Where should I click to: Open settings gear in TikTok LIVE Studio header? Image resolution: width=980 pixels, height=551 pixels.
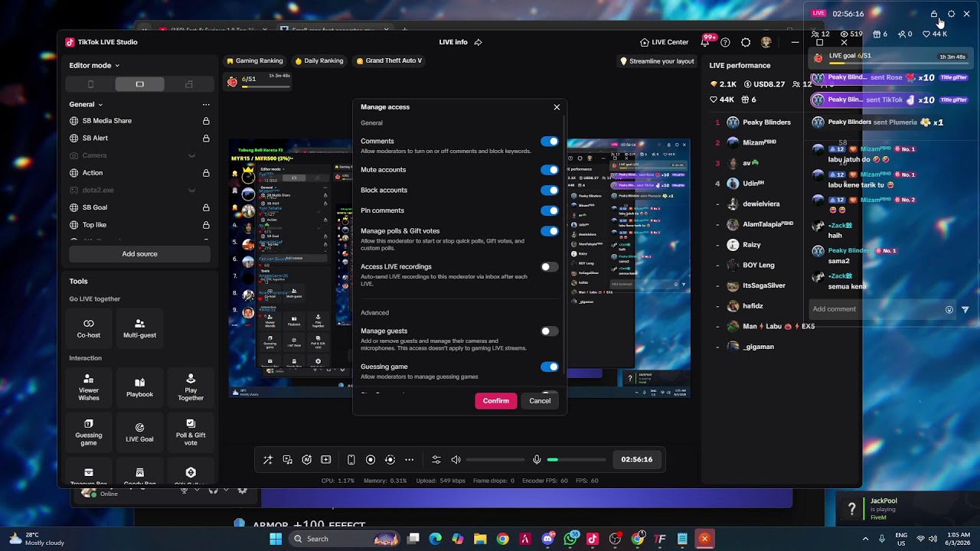tap(746, 42)
